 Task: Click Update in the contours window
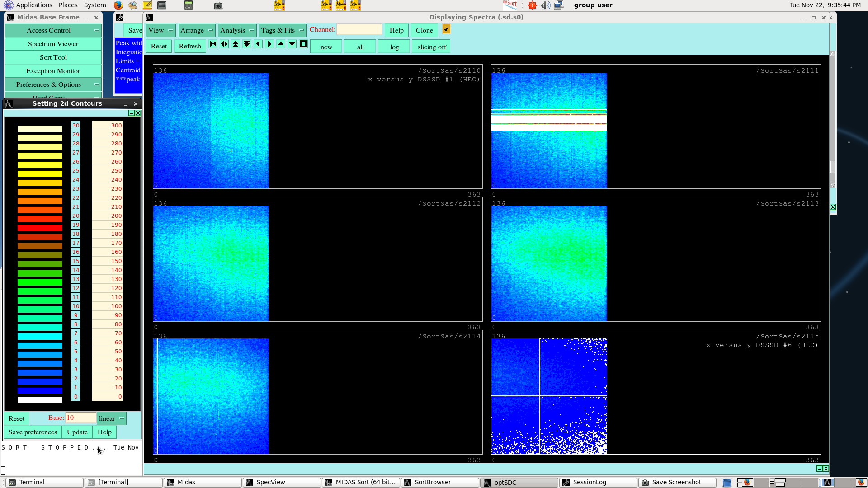(77, 432)
